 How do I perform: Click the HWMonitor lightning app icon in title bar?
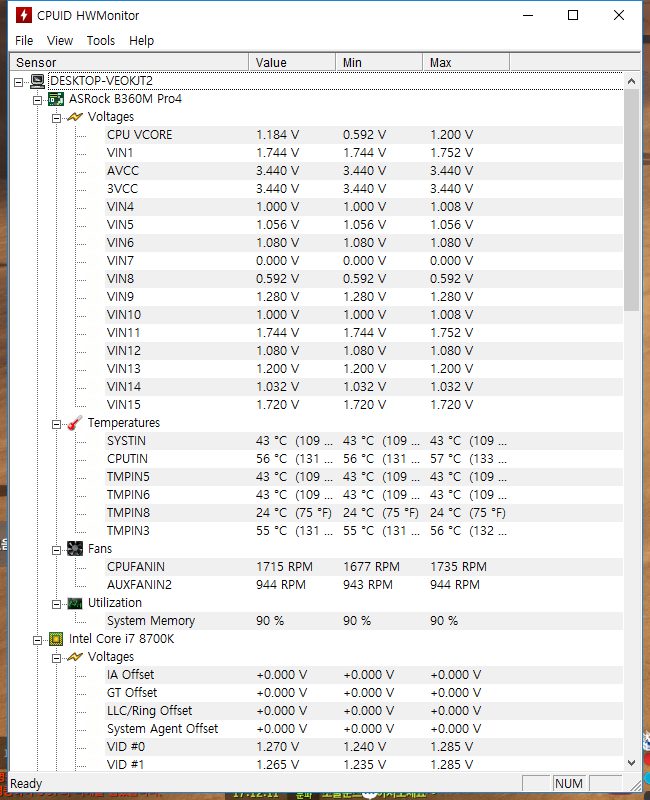pos(23,16)
